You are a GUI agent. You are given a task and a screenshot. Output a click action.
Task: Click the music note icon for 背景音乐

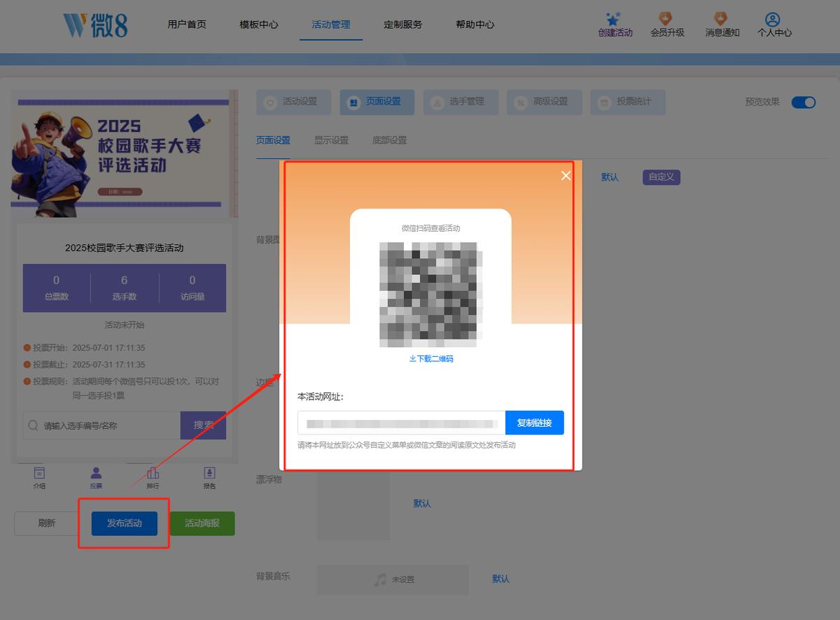(380, 579)
